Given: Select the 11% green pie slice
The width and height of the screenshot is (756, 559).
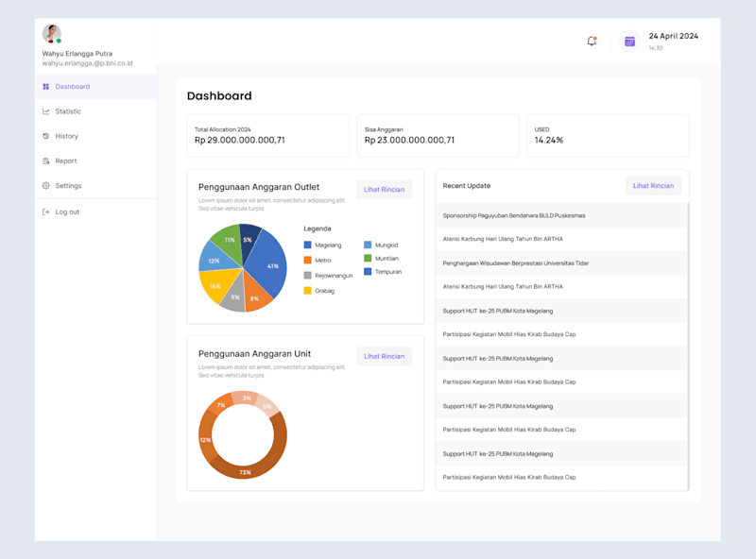Looking at the screenshot, I should [229, 242].
